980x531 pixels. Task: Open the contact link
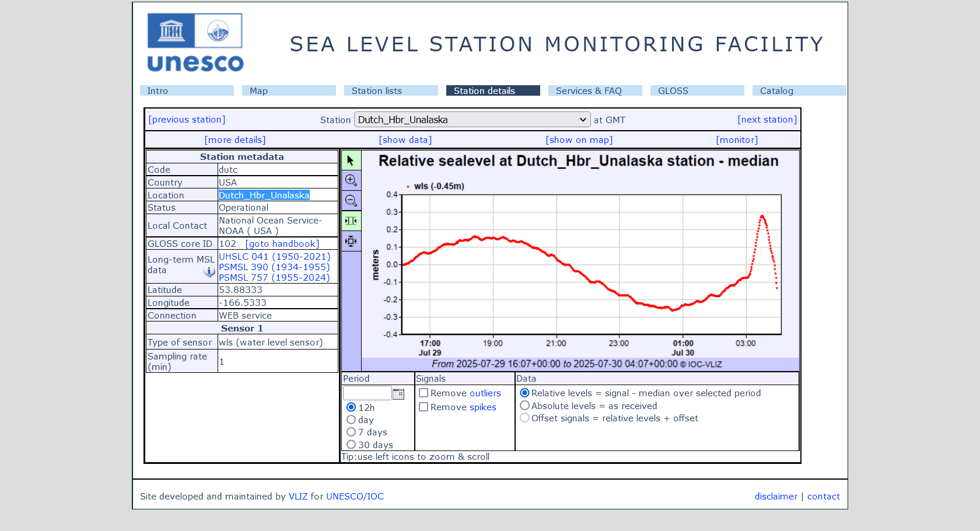(x=824, y=497)
